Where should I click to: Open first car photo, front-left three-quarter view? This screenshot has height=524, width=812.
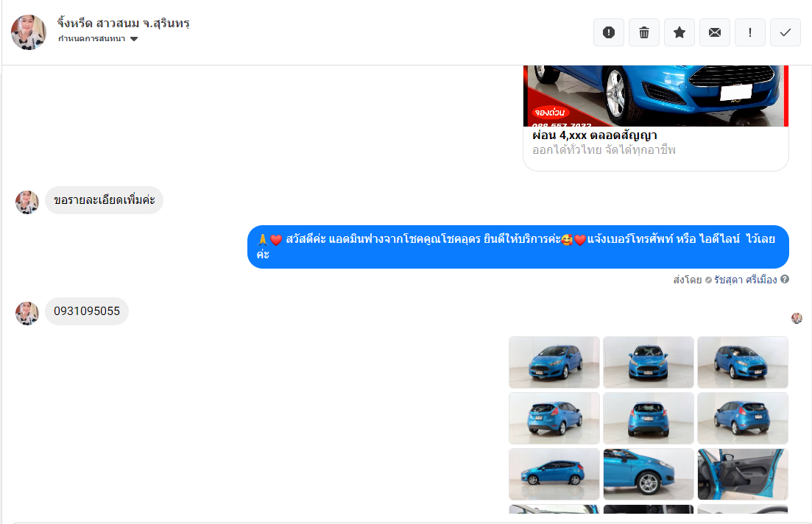(x=554, y=362)
